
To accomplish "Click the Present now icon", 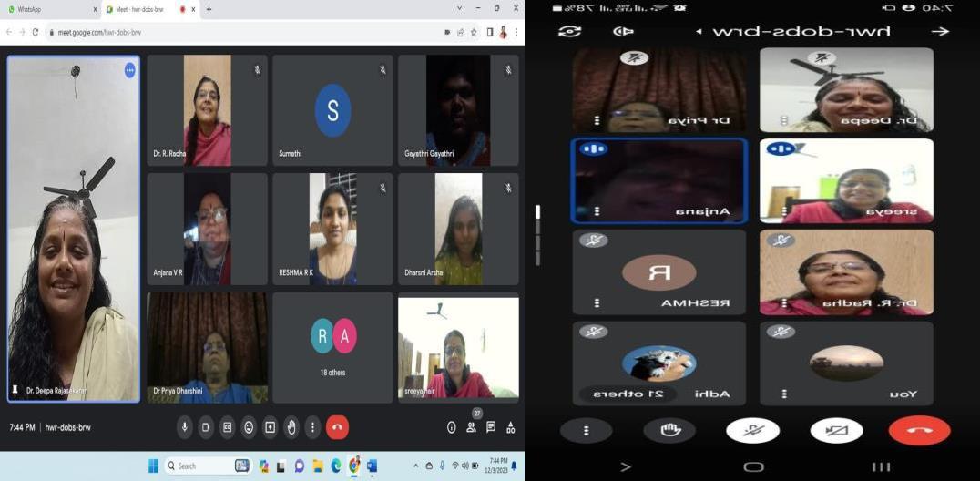I will pyautogui.click(x=270, y=427).
